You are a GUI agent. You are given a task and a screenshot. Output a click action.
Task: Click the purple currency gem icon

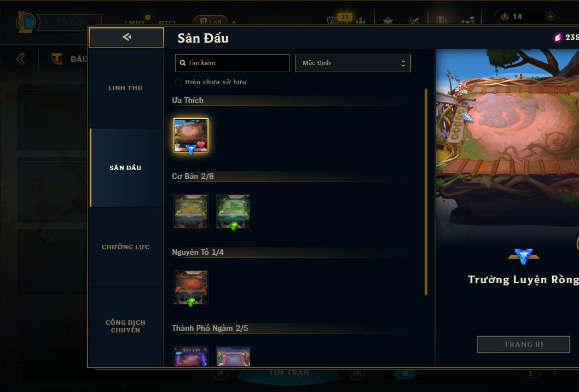558,37
